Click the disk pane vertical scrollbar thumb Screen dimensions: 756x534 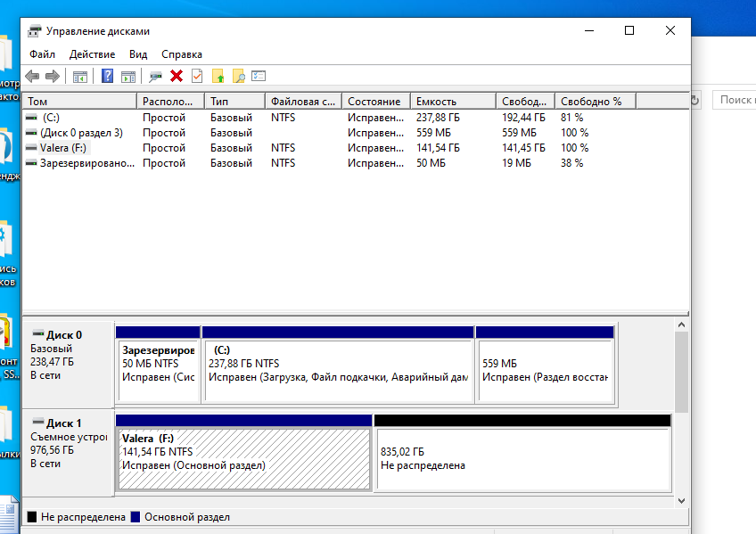coord(681,372)
